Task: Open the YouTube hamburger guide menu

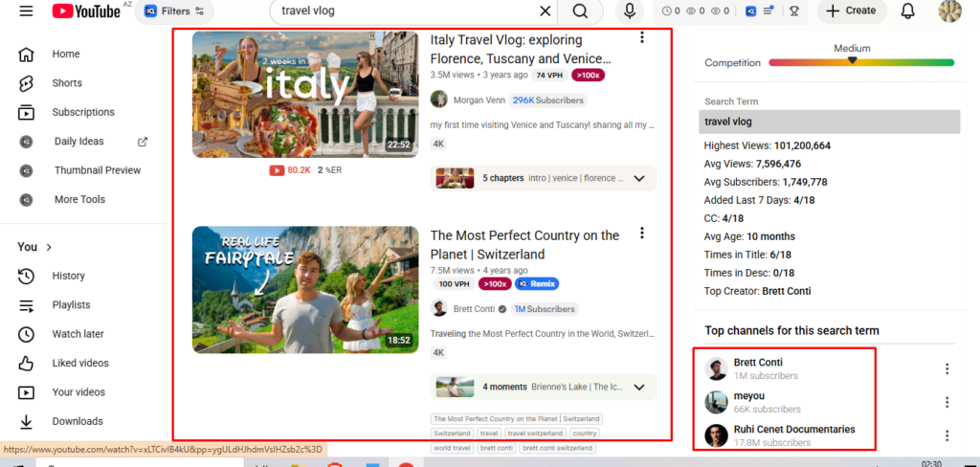Action: coord(26,11)
